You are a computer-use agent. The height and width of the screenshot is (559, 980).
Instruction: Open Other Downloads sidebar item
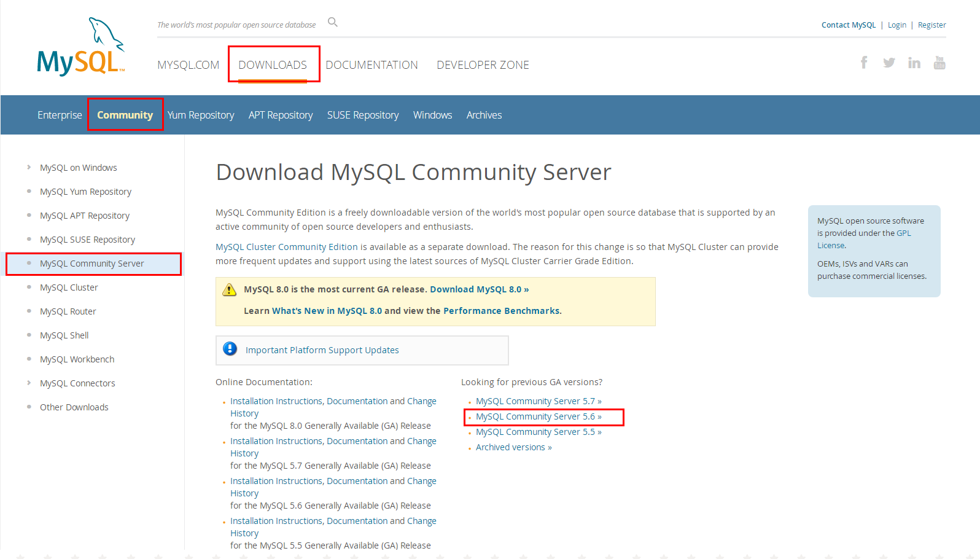[74, 407]
